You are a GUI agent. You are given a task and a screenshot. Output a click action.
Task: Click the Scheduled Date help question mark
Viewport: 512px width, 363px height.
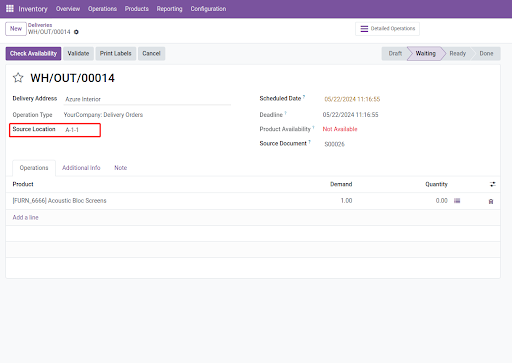click(304, 97)
